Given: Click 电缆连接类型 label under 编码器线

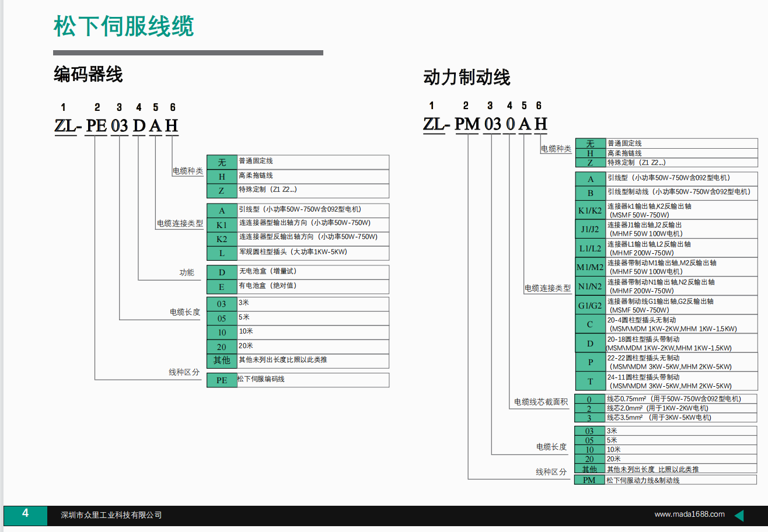Looking at the screenshot, I should pyautogui.click(x=180, y=223).
